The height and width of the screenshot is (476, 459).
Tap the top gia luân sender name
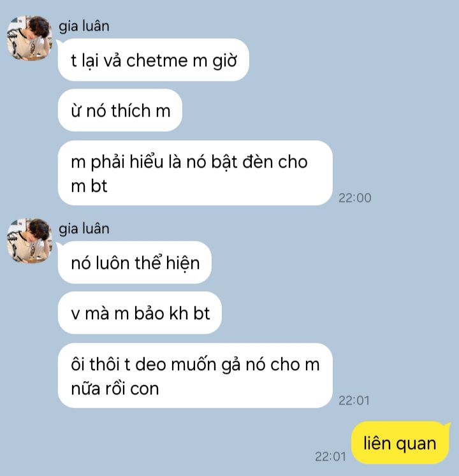click(84, 26)
